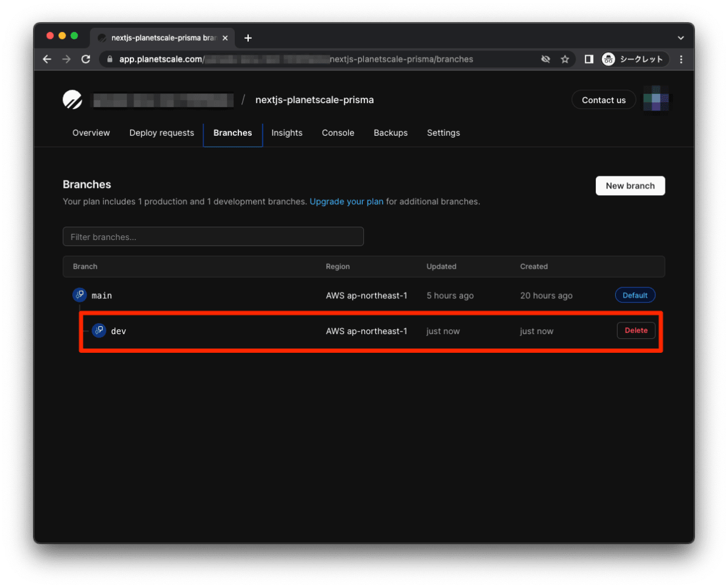Reload the page with refresh icon
728x588 pixels.
[86, 59]
